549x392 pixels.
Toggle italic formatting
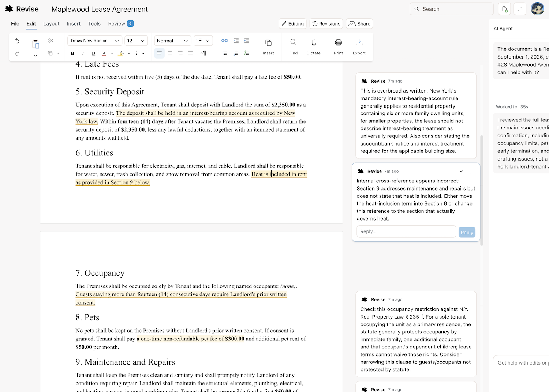(x=83, y=53)
